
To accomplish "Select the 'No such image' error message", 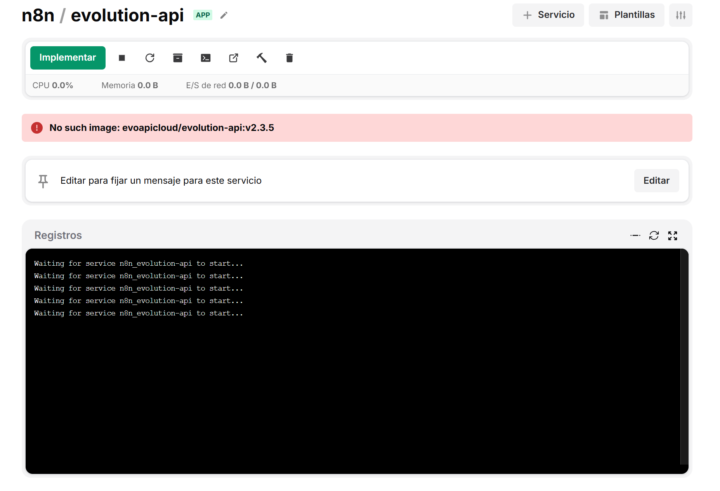I will point(162,128).
